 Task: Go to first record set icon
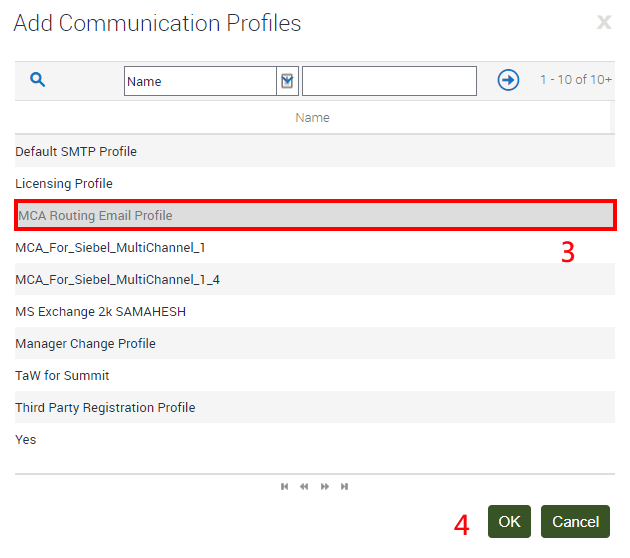[284, 486]
